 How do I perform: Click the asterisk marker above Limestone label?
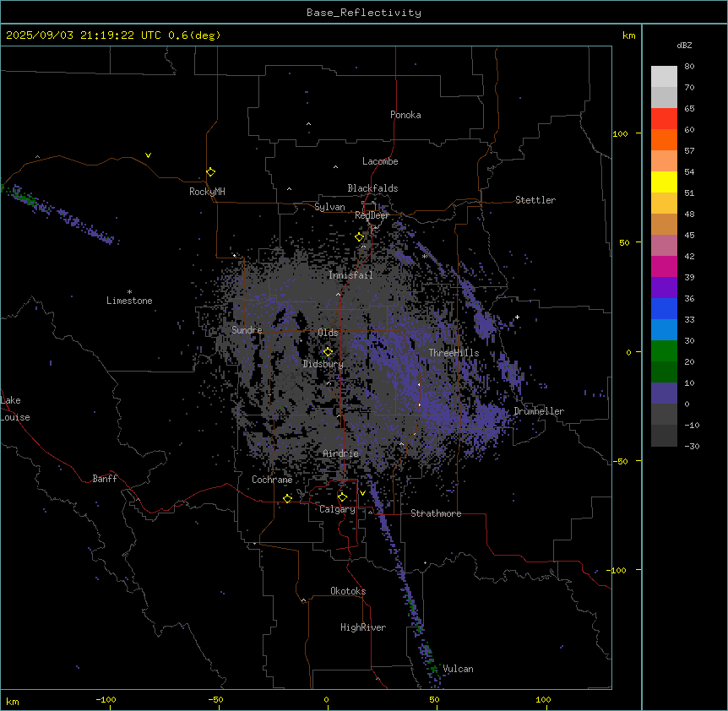pyautogui.click(x=129, y=292)
